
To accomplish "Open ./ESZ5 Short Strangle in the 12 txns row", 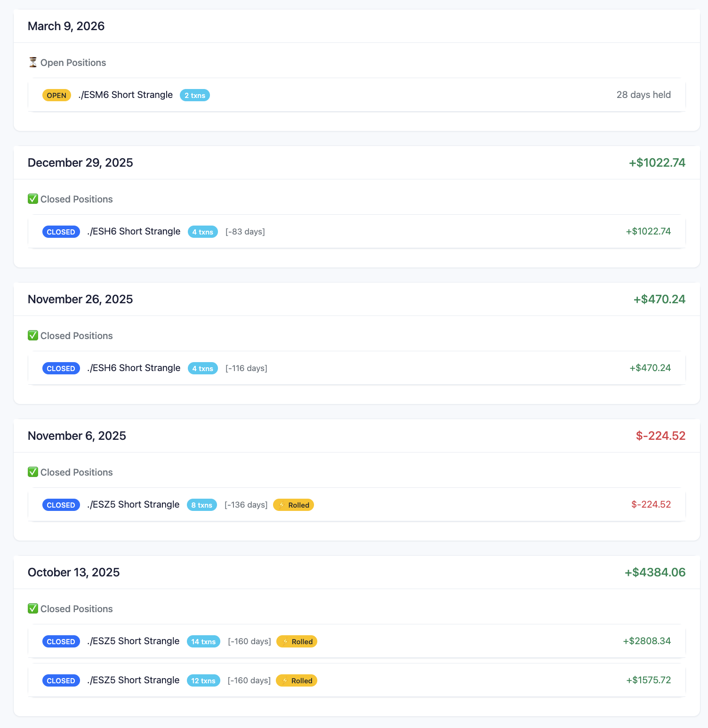I will click(133, 680).
